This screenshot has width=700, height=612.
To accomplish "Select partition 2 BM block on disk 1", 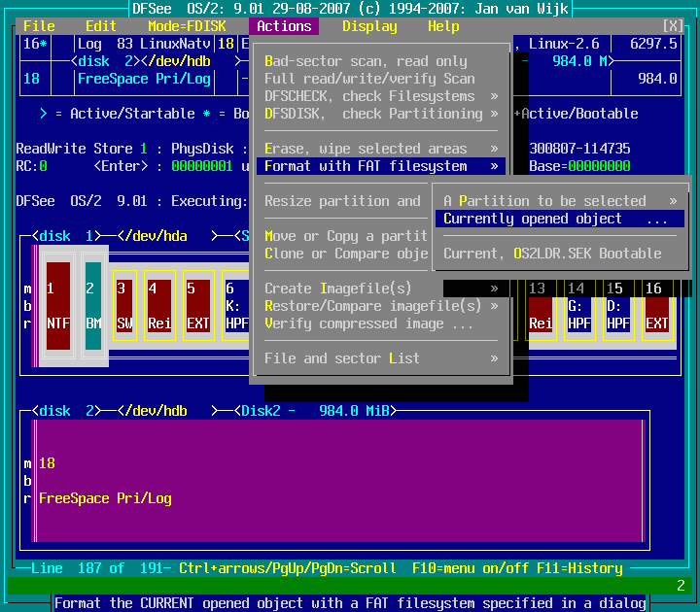I will [x=93, y=305].
